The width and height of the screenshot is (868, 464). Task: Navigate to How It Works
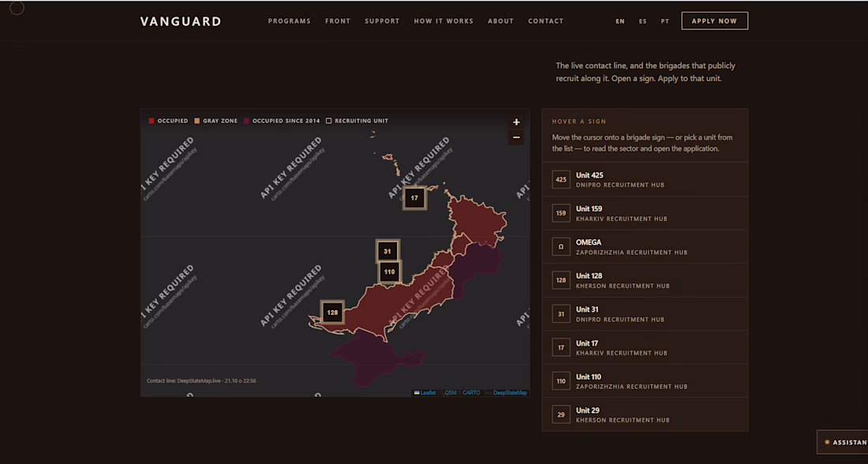coord(443,21)
